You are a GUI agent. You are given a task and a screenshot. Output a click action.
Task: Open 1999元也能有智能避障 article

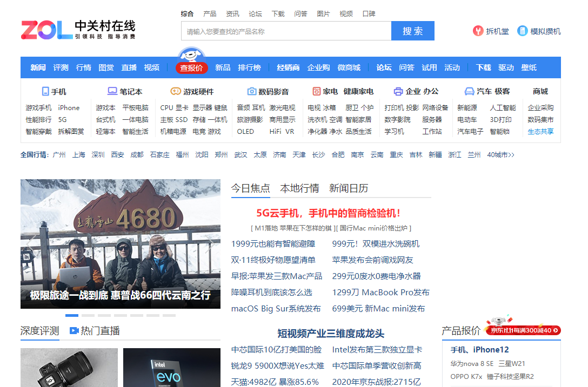tap(273, 244)
